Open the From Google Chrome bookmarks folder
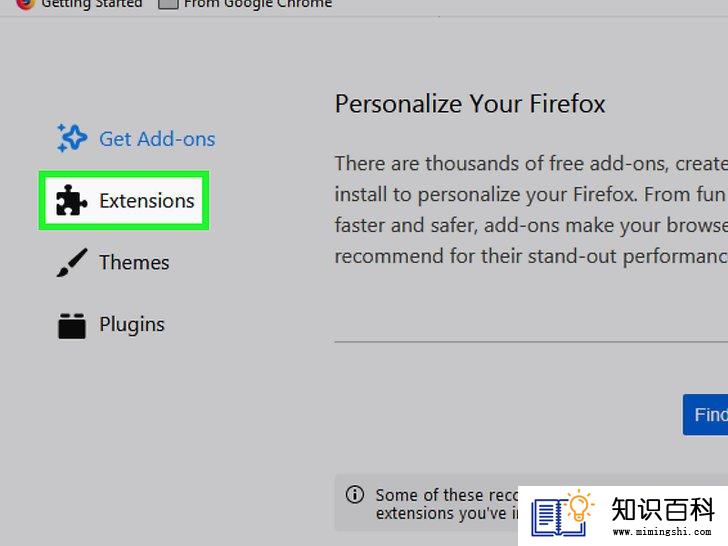 point(258,4)
